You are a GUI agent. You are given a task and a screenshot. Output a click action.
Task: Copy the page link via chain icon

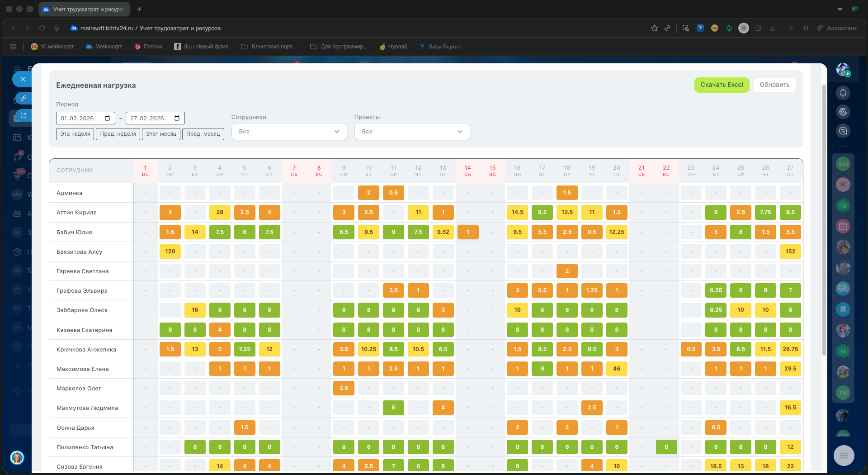click(23, 98)
